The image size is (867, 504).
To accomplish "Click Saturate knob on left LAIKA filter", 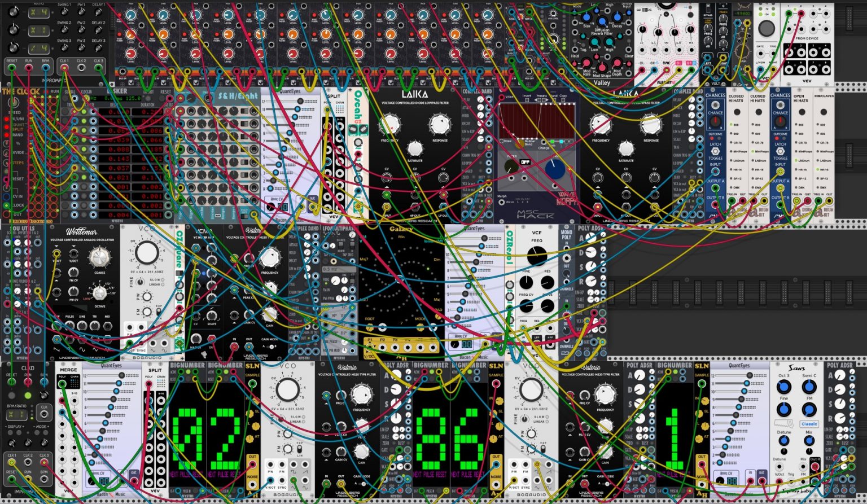I will click(x=415, y=148).
